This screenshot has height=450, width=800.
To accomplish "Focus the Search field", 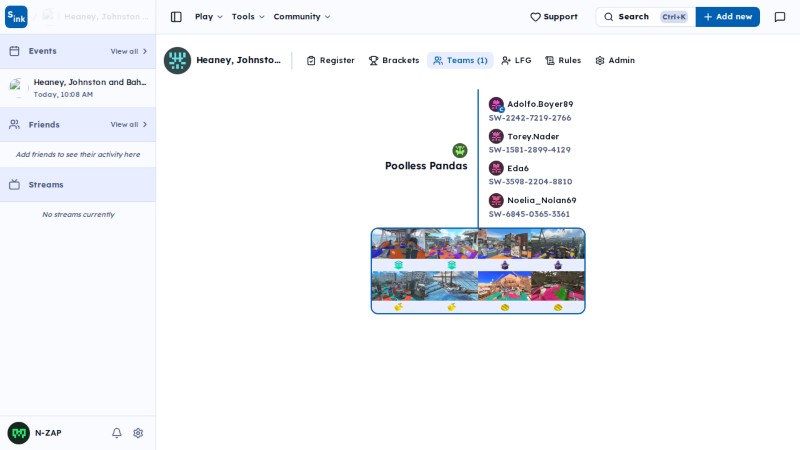I will 645,17.
